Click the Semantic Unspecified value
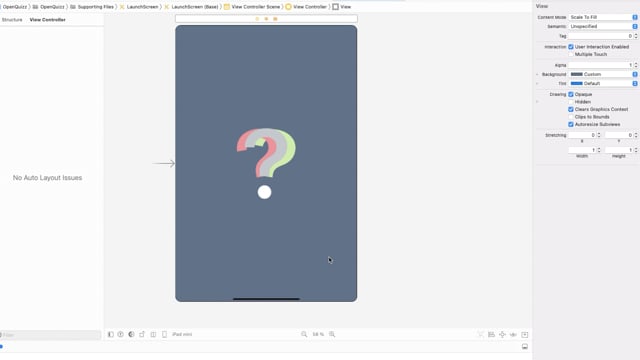Image resolution: width=640 pixels, height=360 pixels. pos(584,26)
